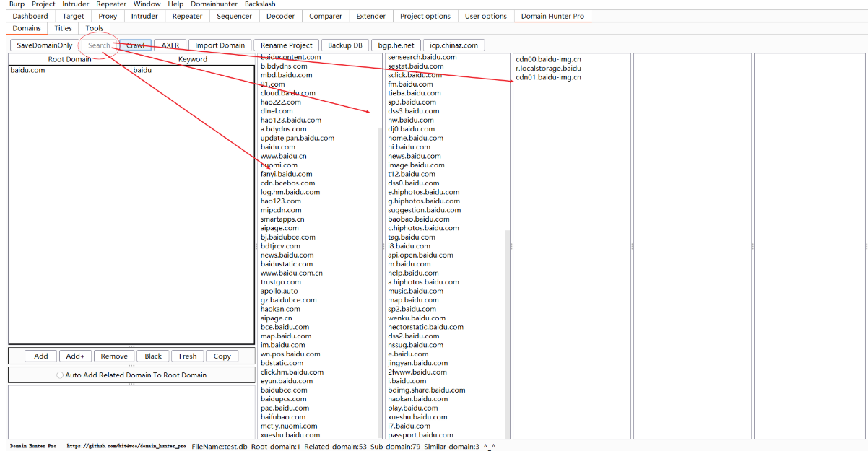This screenshot has width=868, height=451.
Task: Open the Domainhunter menu
Action: [214, 4]
